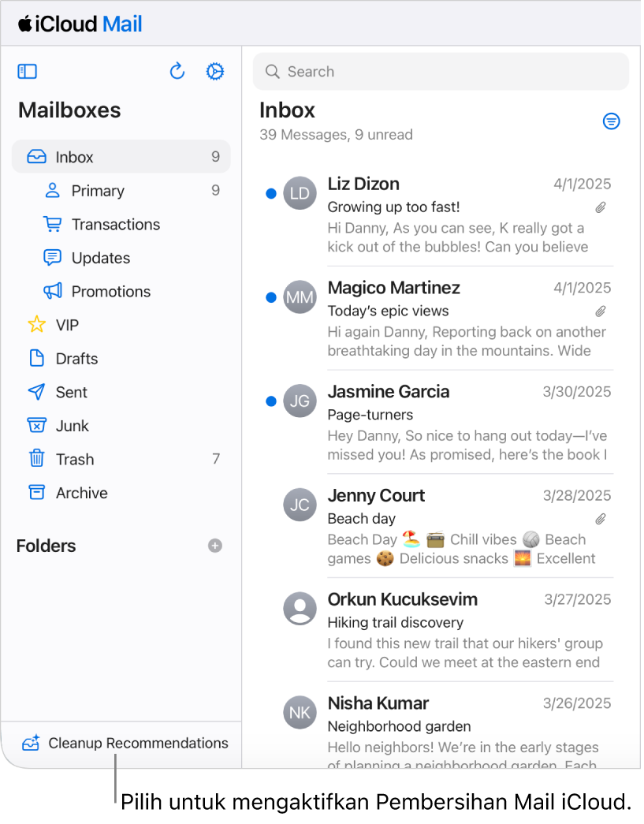The image size is (644, 824).
Task: Open the VIP mailbox
Action: 121,325
